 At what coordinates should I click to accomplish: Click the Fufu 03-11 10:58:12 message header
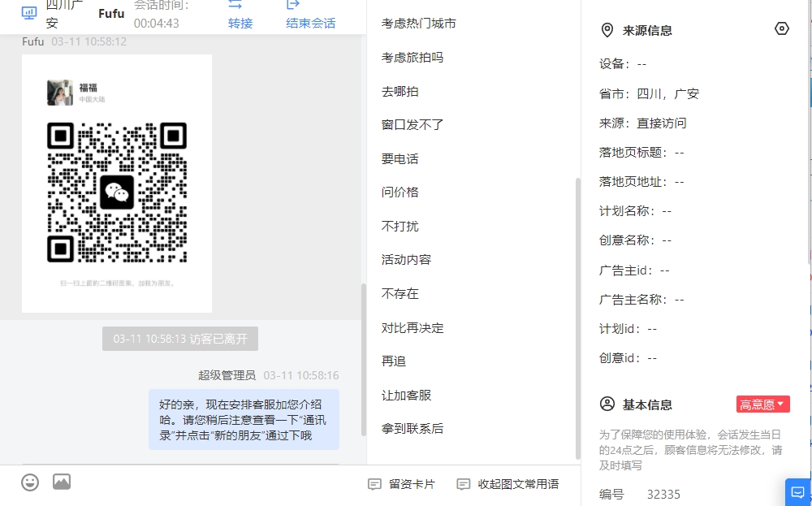click(x=74, y=41)
